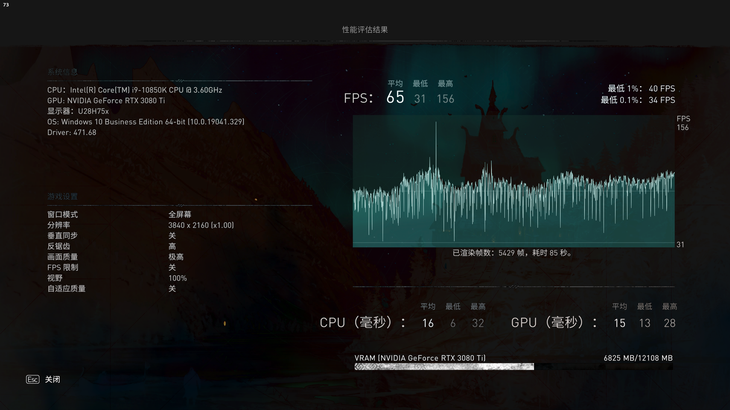Click the CPU average 16 milliseconds value
Image resolution: width=730 pixels, height=410 pixels.
tap(428, 323)
